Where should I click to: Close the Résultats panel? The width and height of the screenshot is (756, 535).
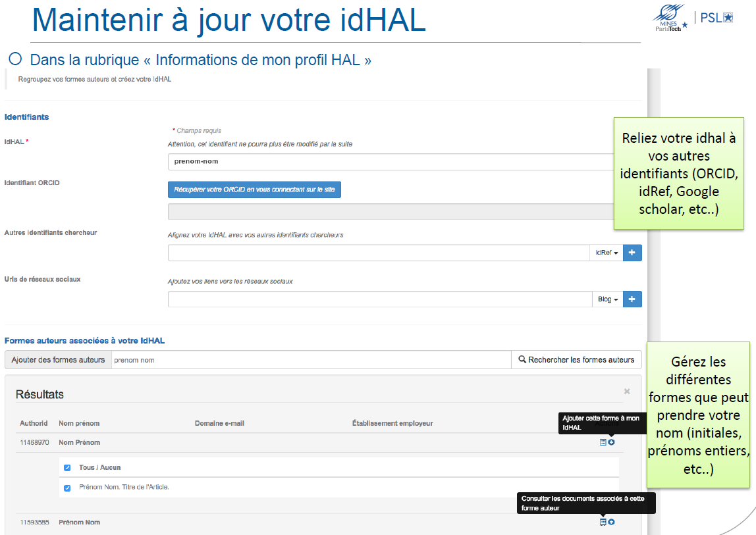[627, 392]
